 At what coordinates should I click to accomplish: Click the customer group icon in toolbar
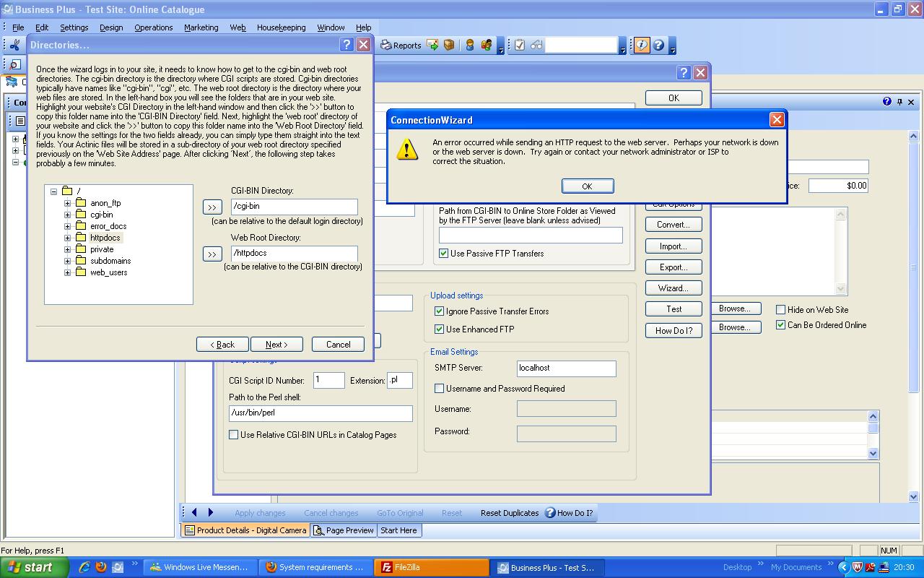point(486,46)
